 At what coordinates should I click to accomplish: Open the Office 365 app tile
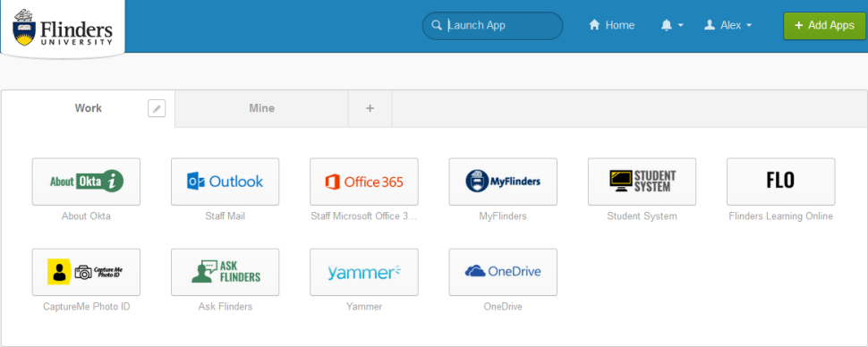pos(364,182)
